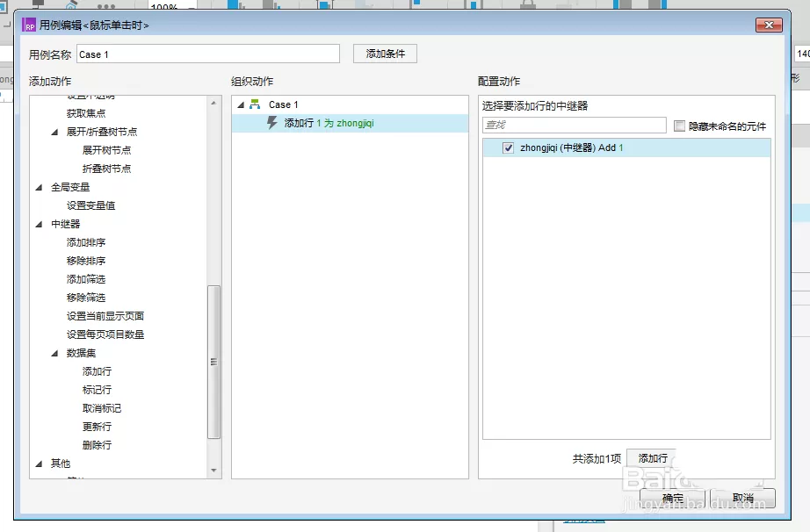Select the 删除行 action

click(x=97, y=445)
